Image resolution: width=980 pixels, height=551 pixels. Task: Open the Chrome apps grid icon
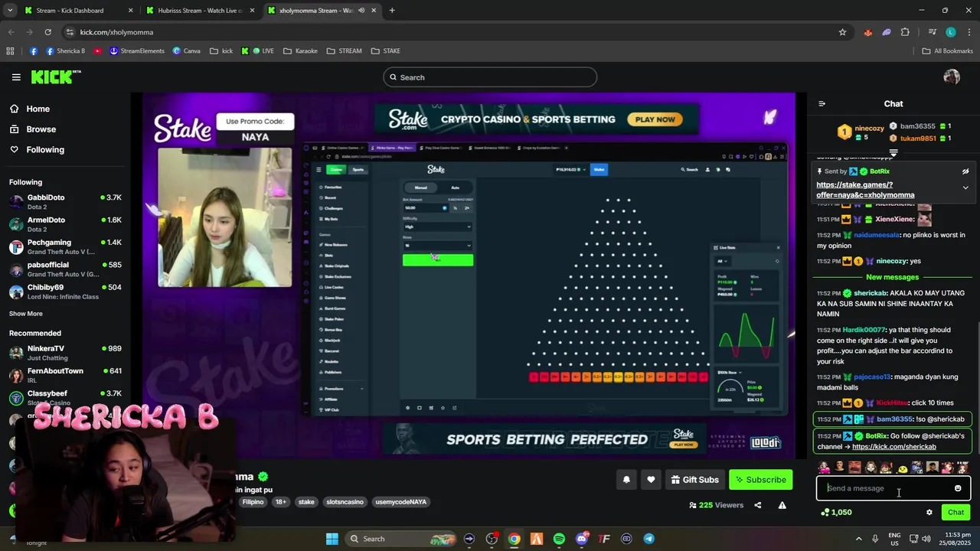10,51
